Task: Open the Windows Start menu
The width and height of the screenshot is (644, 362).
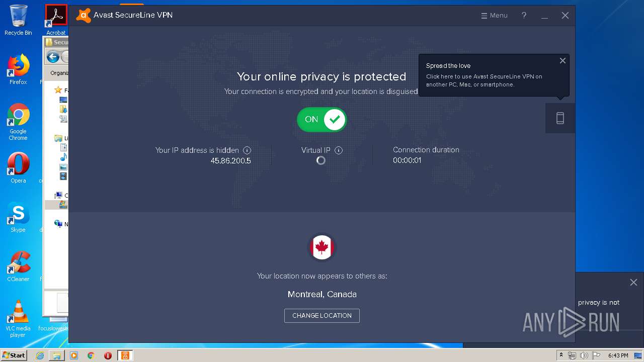Action: (x=14, y=355)
